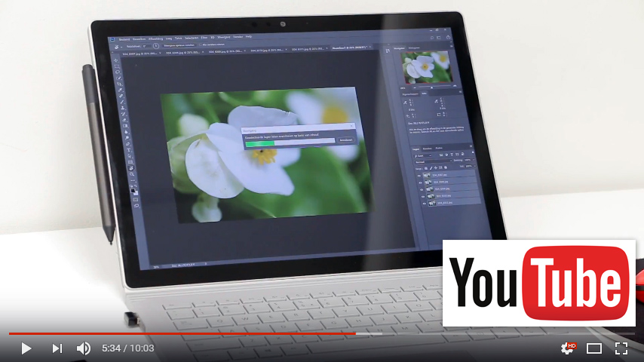
Task: Skip to the next video
Action: coord(57,348)
